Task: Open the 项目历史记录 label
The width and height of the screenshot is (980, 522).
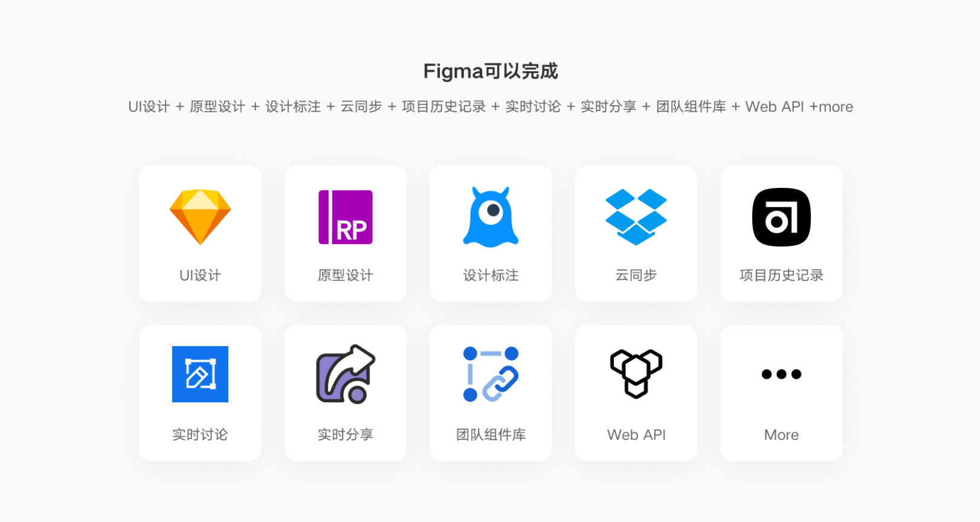Action: (781, 275)
